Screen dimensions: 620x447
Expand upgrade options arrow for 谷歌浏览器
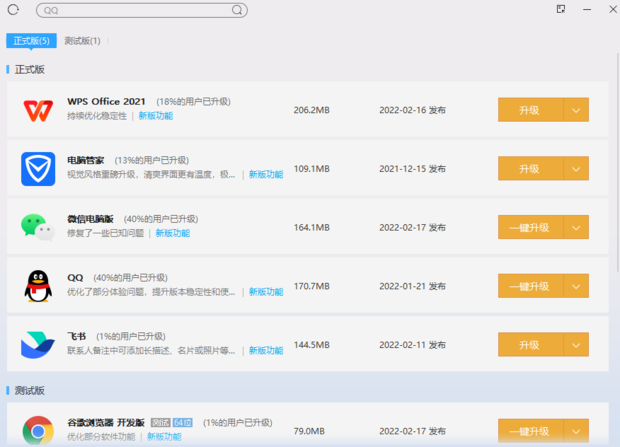click(x=576, y=430)
